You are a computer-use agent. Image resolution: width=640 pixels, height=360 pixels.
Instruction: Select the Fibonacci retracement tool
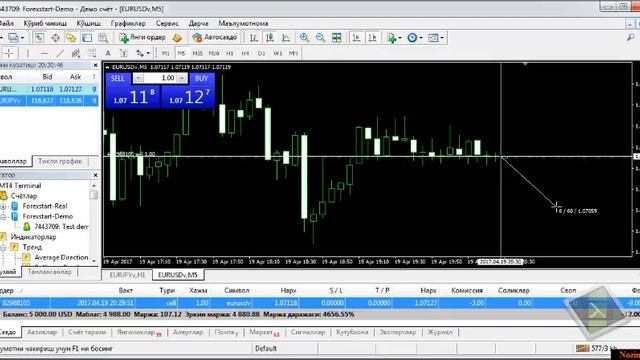coord(92,53)
